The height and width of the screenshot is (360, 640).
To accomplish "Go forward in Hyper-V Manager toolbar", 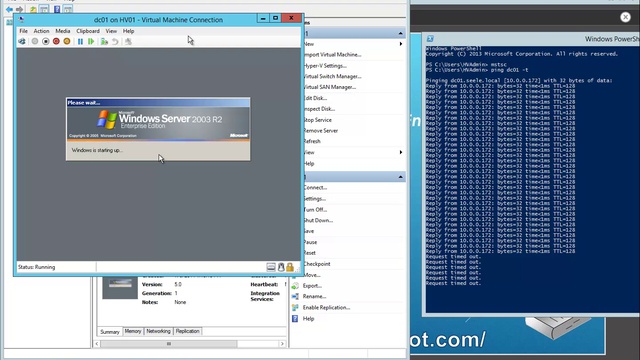I will [19, 9].
